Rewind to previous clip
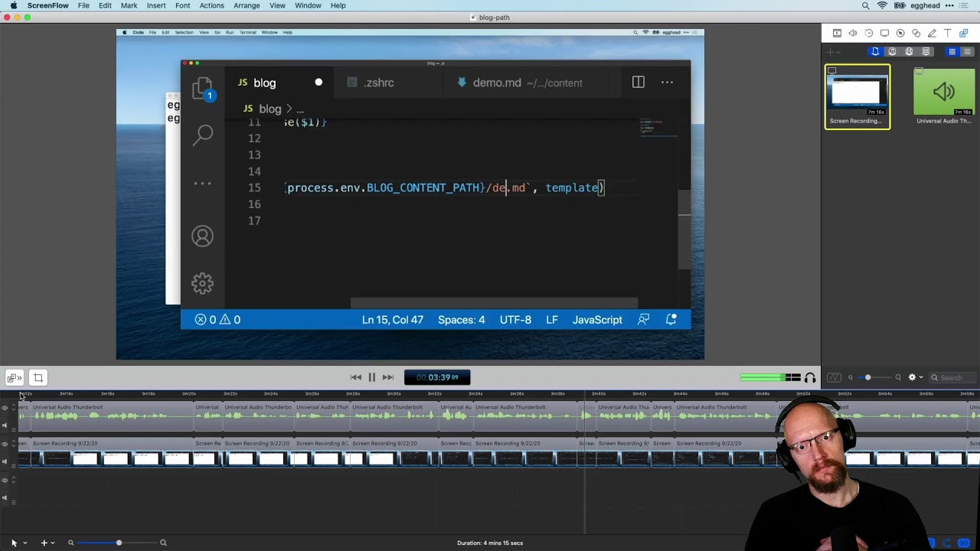Screen dimensions: 980x551 [x=356, y=377]
